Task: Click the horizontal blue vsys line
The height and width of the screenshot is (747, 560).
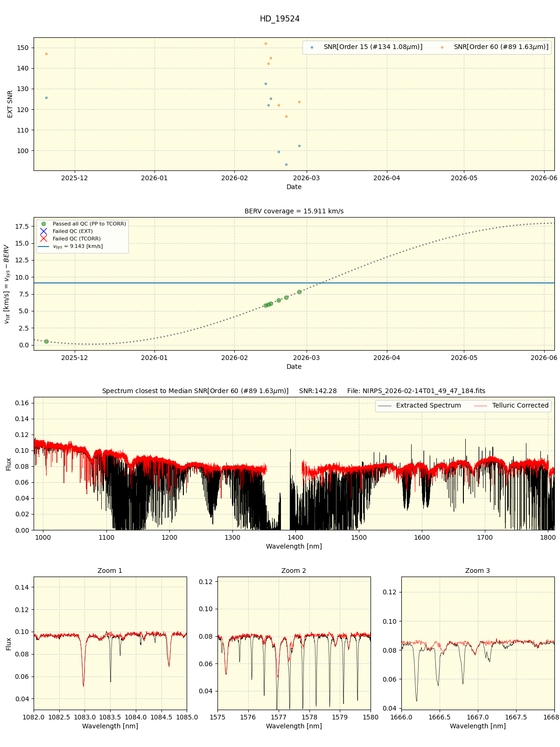Action: point(294,283)
